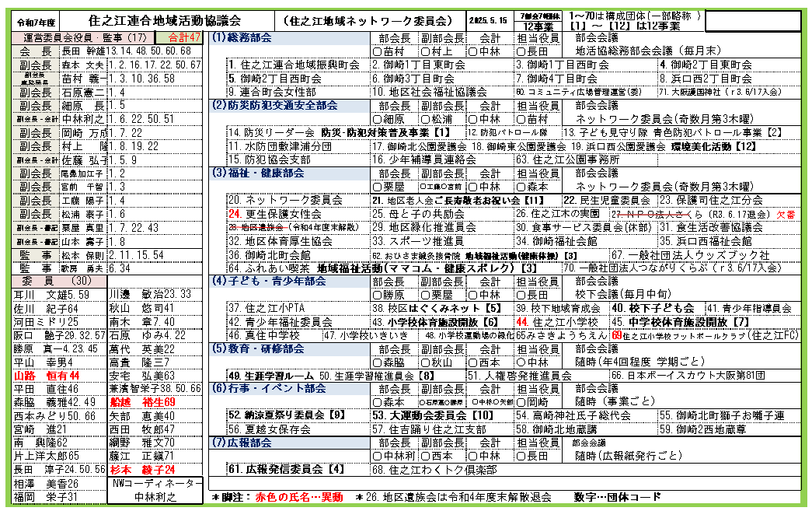The width and height of the screenshot is (812, 511).
Task: Click the meeting note 校下会議(毎月中旬)
Action: click(x=623, y=294)
